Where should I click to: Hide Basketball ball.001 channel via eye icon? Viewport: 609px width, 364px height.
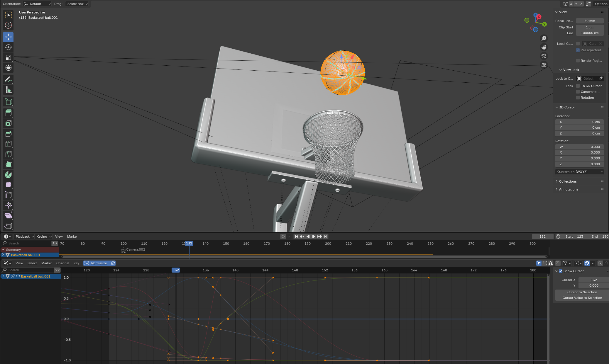click(18, 276)
